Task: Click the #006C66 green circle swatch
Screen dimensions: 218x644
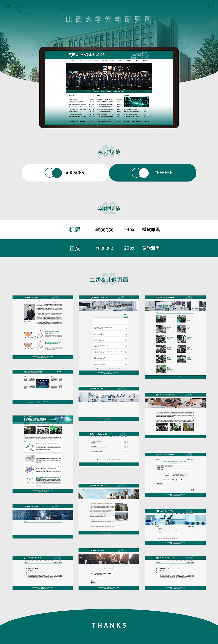Action: [57, 173]
